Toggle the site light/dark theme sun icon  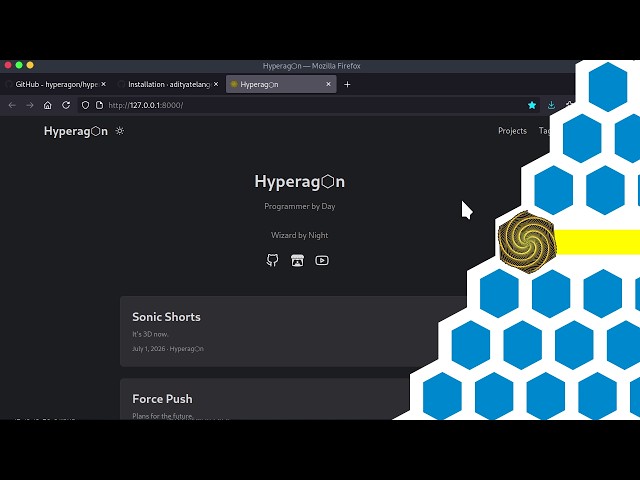click(x=120, y=131)
